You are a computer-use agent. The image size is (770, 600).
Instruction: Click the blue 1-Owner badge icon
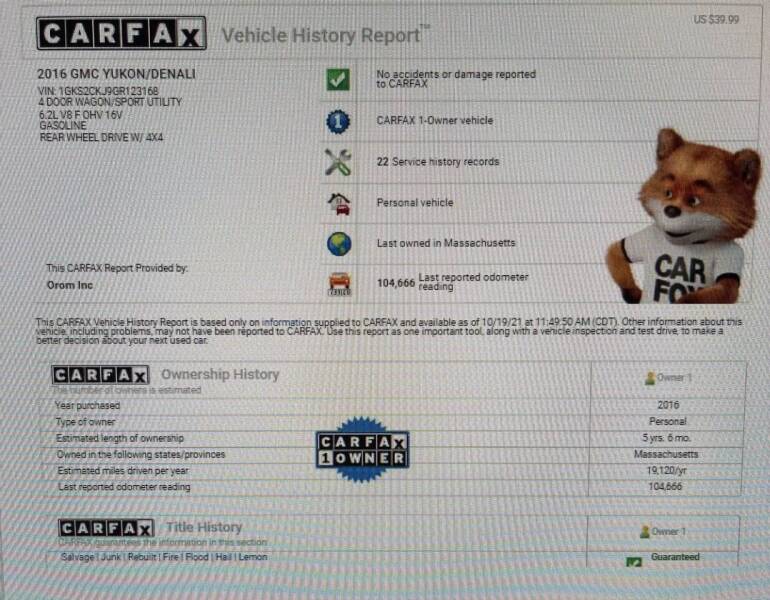(338, 121)
